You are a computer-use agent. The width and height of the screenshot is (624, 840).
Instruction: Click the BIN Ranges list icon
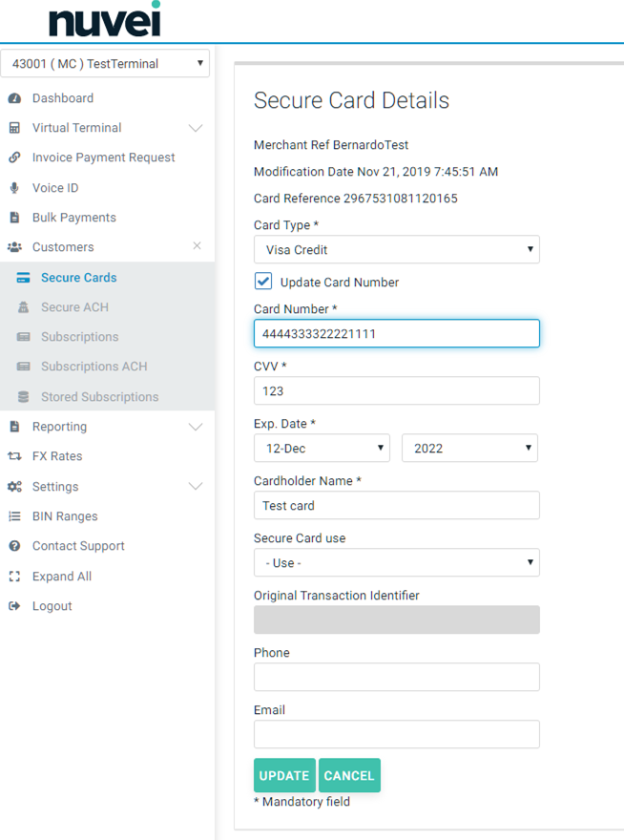(14, 516)
